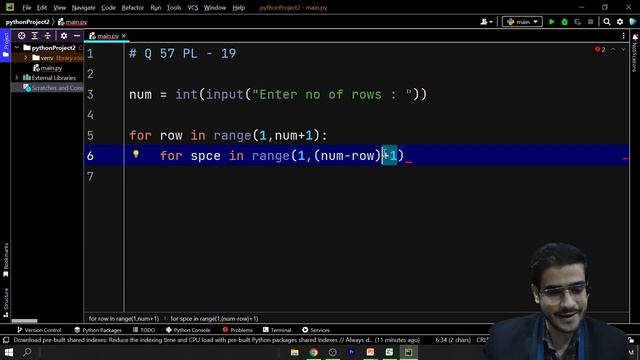Click the shared indexes notification message
The image size is (640, 360).
216,340
